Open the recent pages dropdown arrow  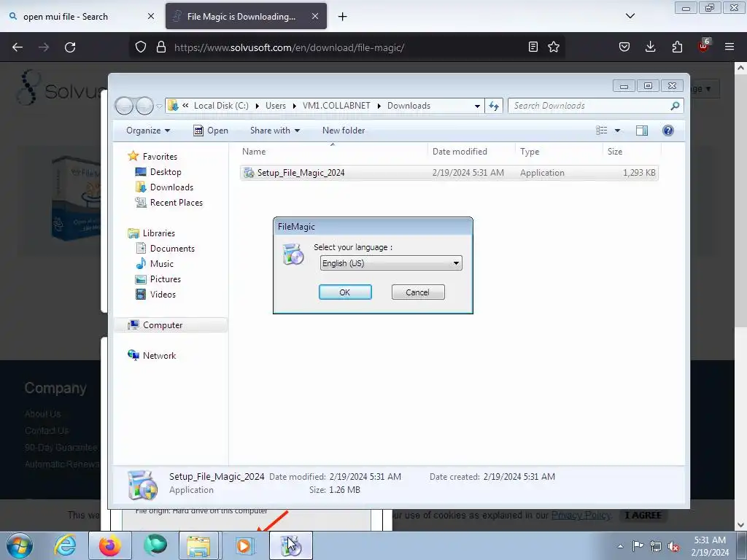tap(159, 106)
